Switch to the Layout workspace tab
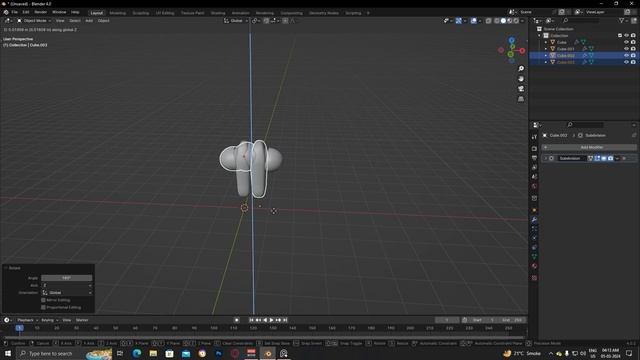 (97, 13)
